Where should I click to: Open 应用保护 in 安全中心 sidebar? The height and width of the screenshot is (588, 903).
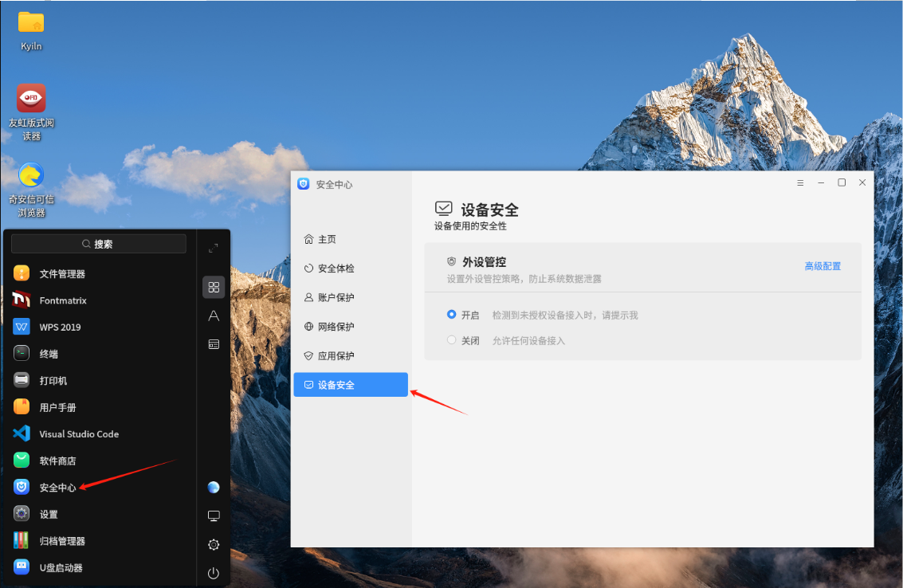[x=351, y=356]
